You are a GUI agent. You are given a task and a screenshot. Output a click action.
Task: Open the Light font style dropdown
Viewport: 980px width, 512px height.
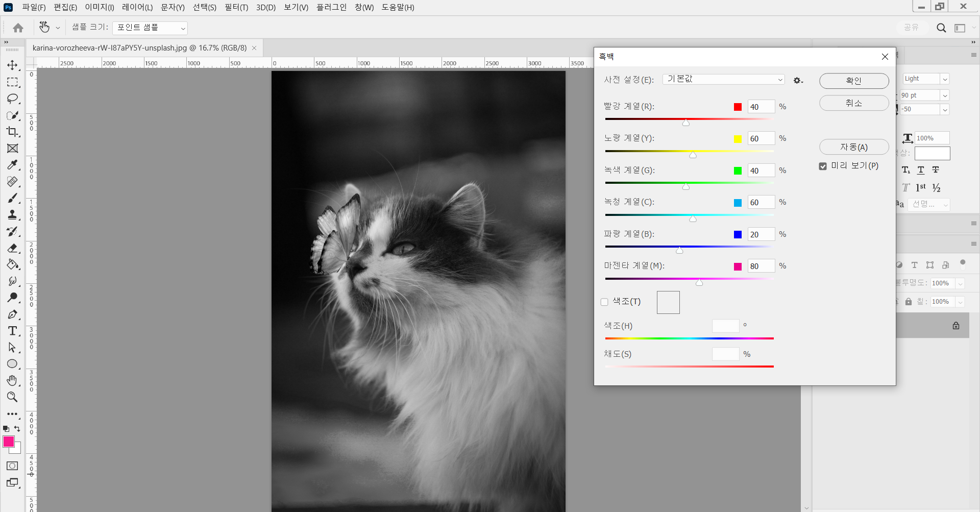tap(945, 79)
